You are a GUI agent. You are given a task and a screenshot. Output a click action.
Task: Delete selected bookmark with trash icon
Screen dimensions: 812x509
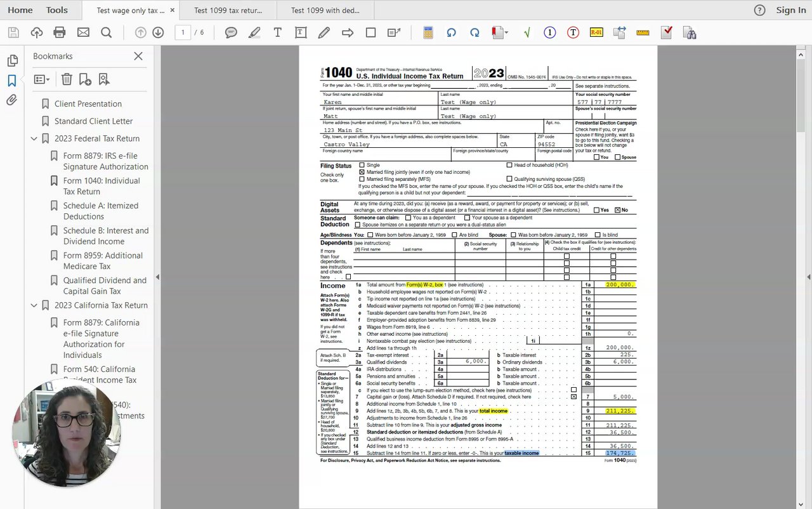coord(67,79)
